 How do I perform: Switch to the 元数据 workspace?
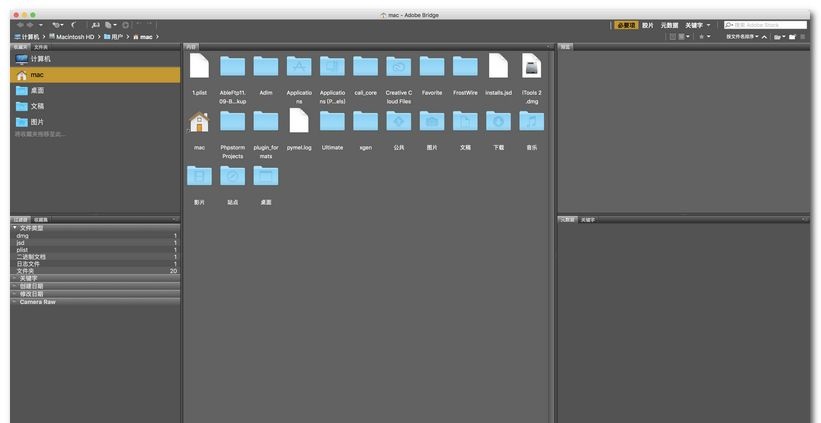(x=669, y=25)
